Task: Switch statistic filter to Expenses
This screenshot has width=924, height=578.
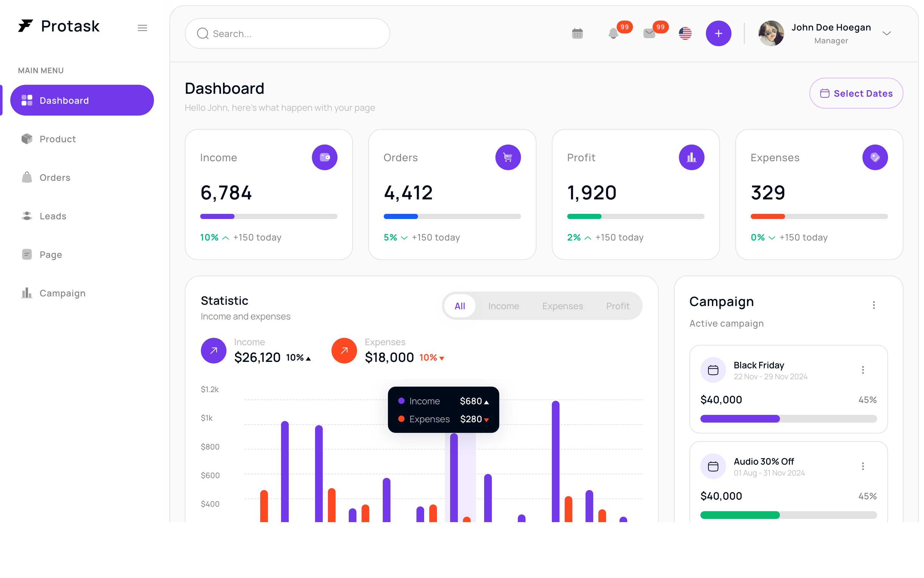Action: [562, 306]
